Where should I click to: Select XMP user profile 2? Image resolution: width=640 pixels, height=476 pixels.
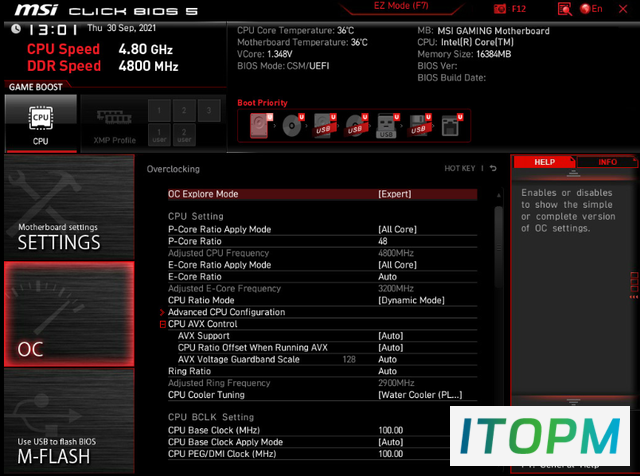tap(184, 135)
